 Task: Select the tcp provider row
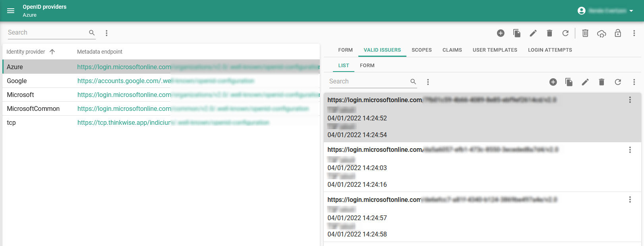pos(161,122)
